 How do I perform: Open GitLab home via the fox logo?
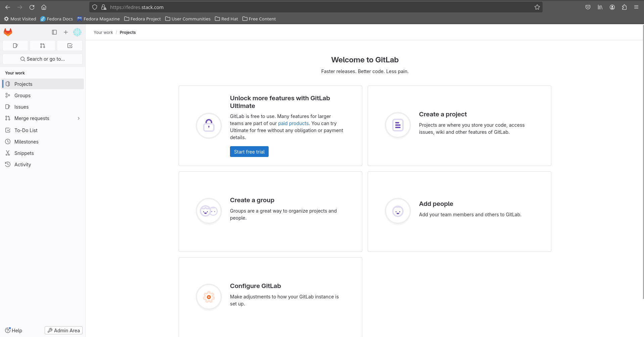point(7,32)
